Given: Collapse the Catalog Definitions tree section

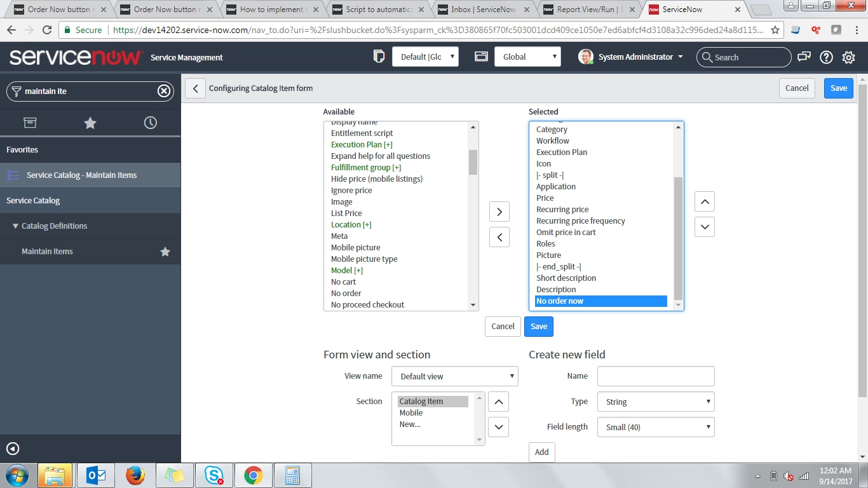Looking at the screenshot, I should click(x=15, y=226).
